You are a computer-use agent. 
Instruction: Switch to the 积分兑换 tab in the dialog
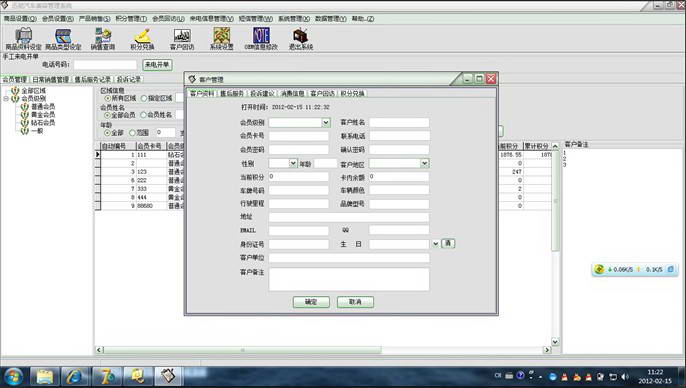pos(353,94)
